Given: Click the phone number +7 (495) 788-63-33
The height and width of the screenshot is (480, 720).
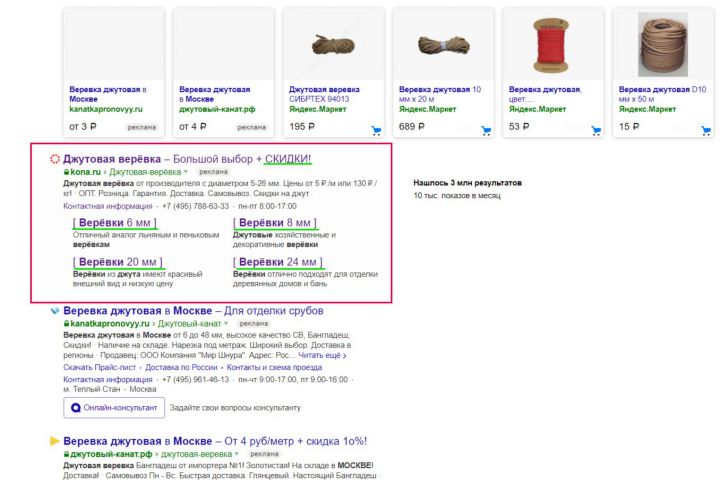Looking at the screenshot, I should (x=195, y=206).
